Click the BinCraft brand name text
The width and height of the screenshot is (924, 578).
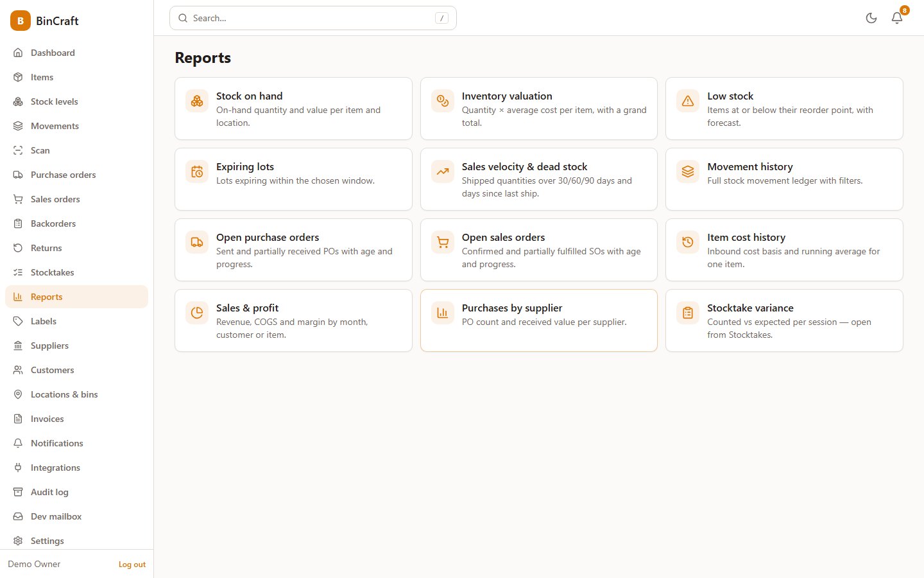coord(57,21)
